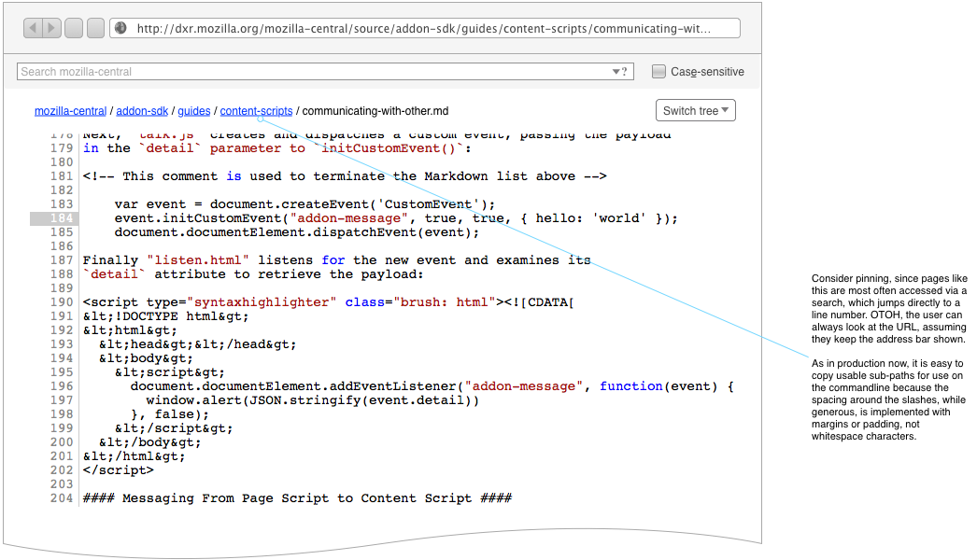Click line number 179
The height and width of the screenshot is (560, 977).
point(62,148)
